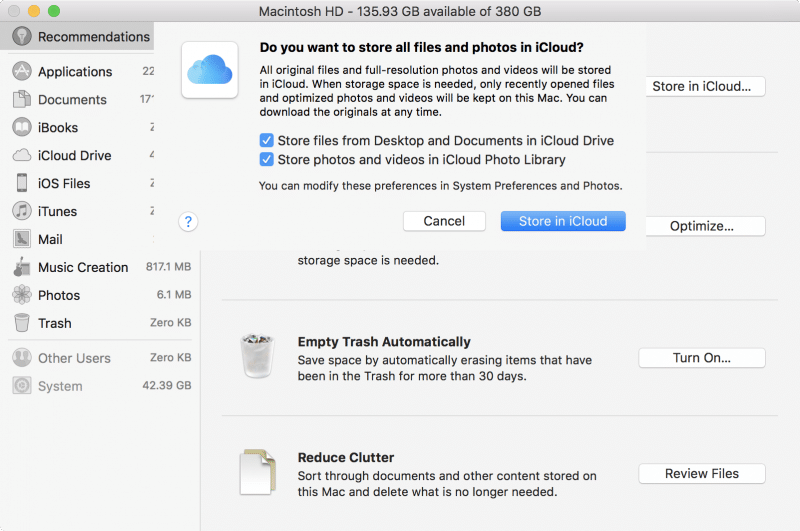Click the Review Files button
Screen dimensions: 800x531
point(702,473)
